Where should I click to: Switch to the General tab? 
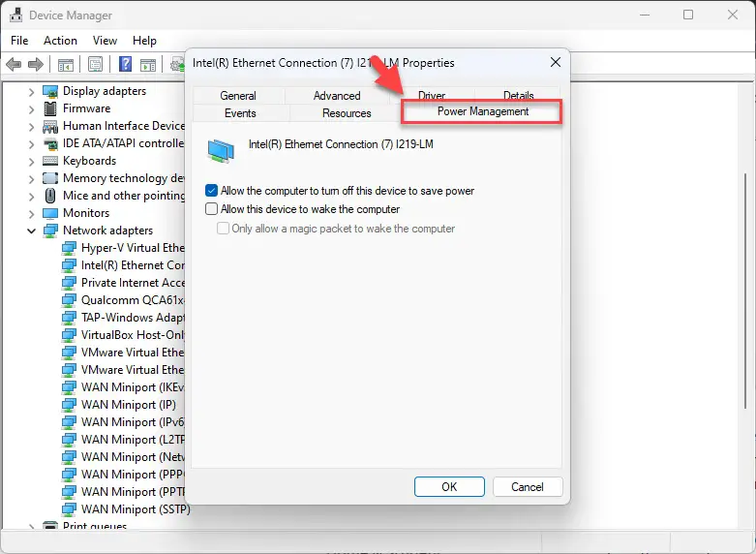(x=238, y=96)
